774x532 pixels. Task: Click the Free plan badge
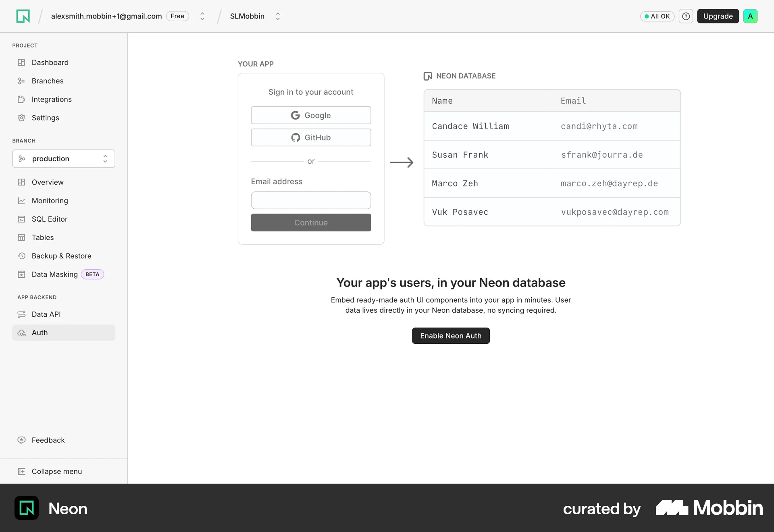(x=177, y=16)
